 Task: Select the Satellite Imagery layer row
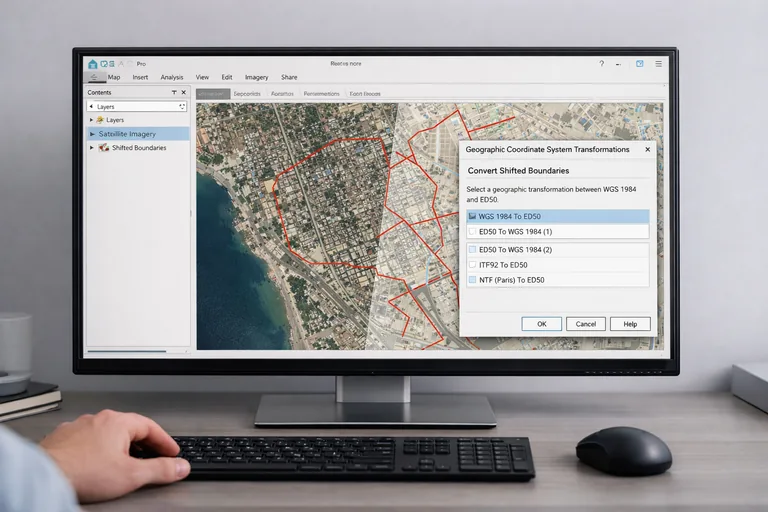(138, 134)
